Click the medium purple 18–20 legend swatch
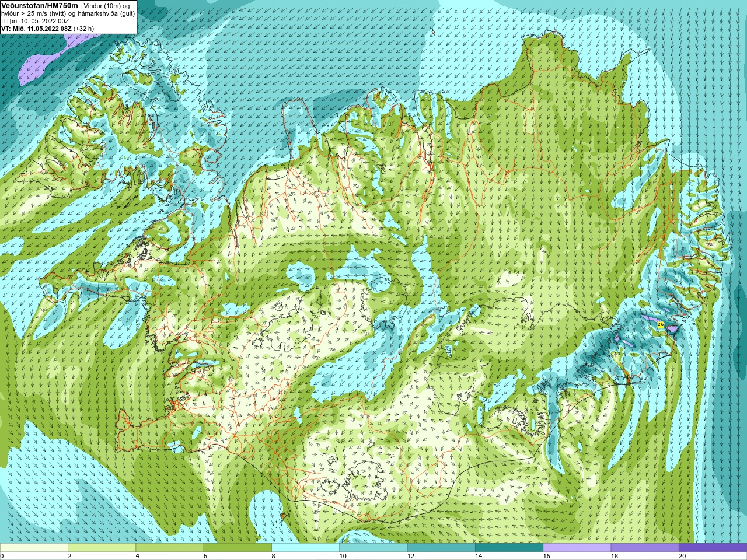Image resolution: width=747 pixels, height=560 pixels. (x=645, y=548)
